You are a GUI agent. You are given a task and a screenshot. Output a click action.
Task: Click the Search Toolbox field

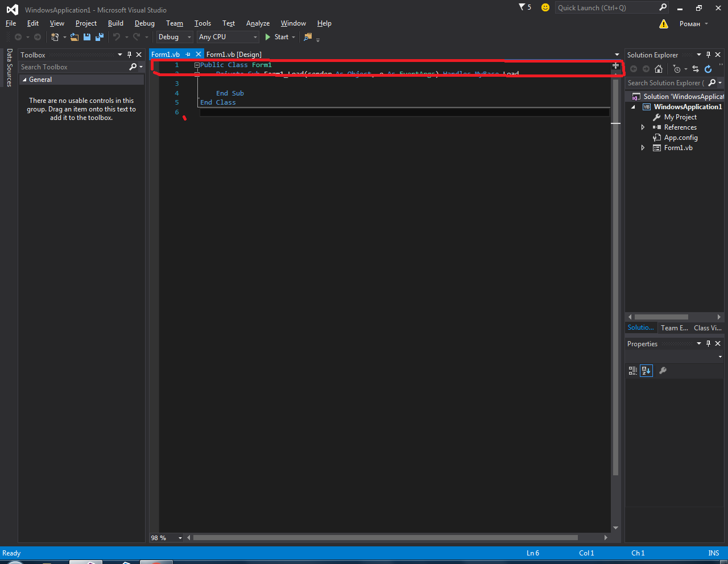(x=74, y=67)
